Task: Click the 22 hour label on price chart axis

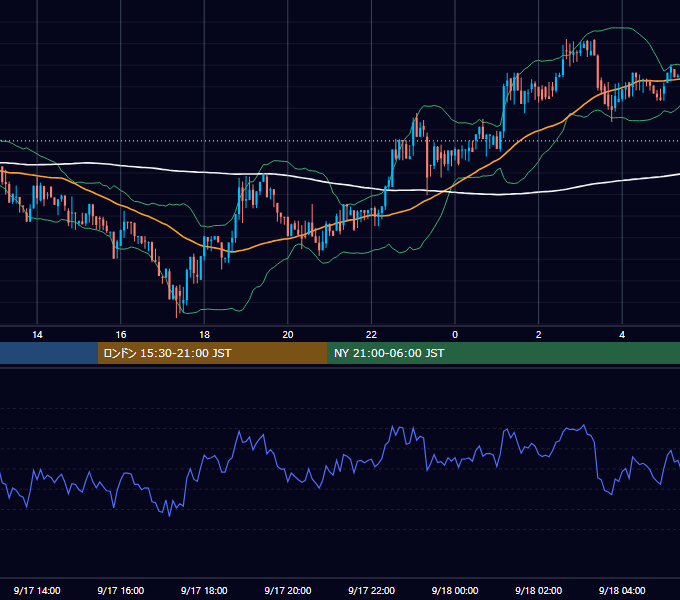Action: coord(371,335)
